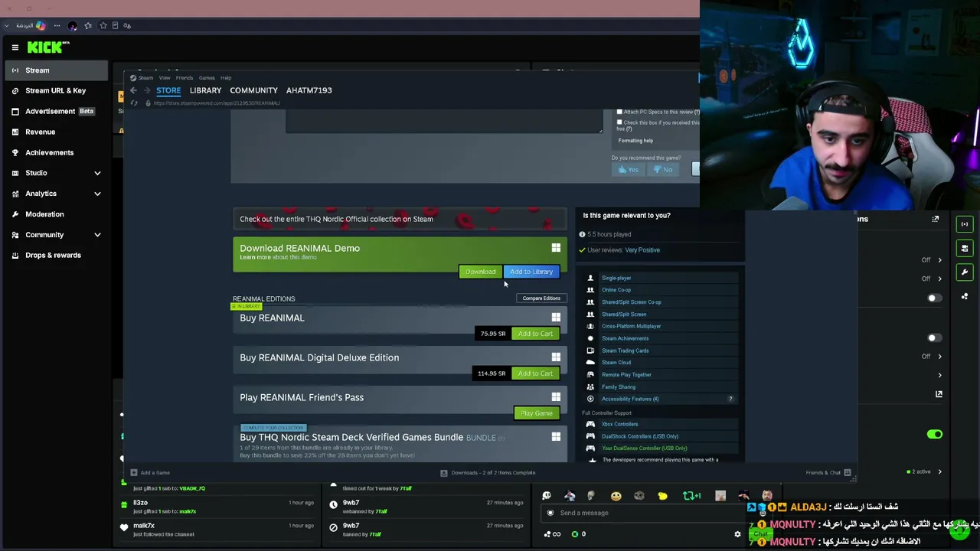Viewport: 980px width, 551px height.
Task: Open Kick right-rail stream signal icon
Action: tap(965, 224)
